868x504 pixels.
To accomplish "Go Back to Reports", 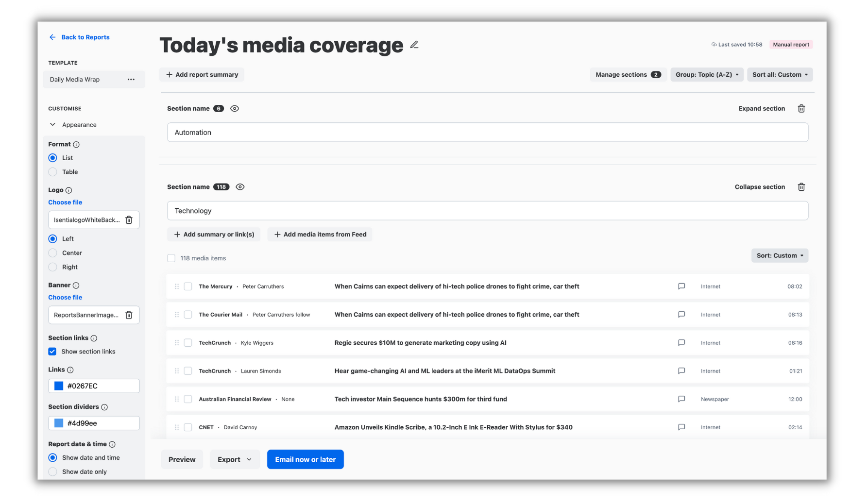I will (x=85, y=37).
